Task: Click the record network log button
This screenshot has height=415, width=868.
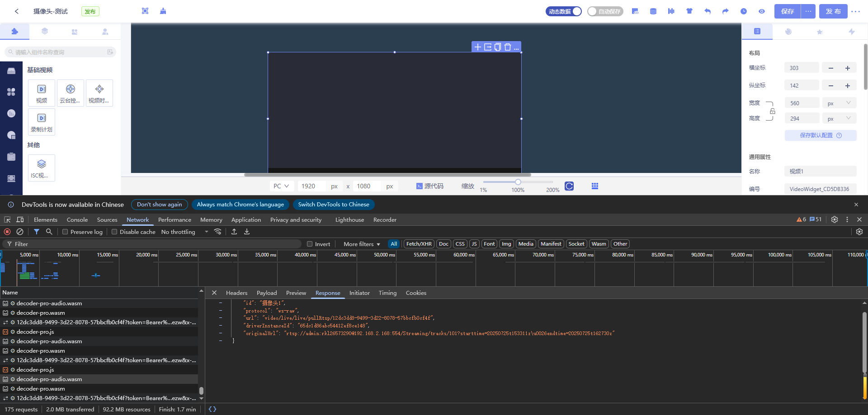Action: [x=7, y=232]
